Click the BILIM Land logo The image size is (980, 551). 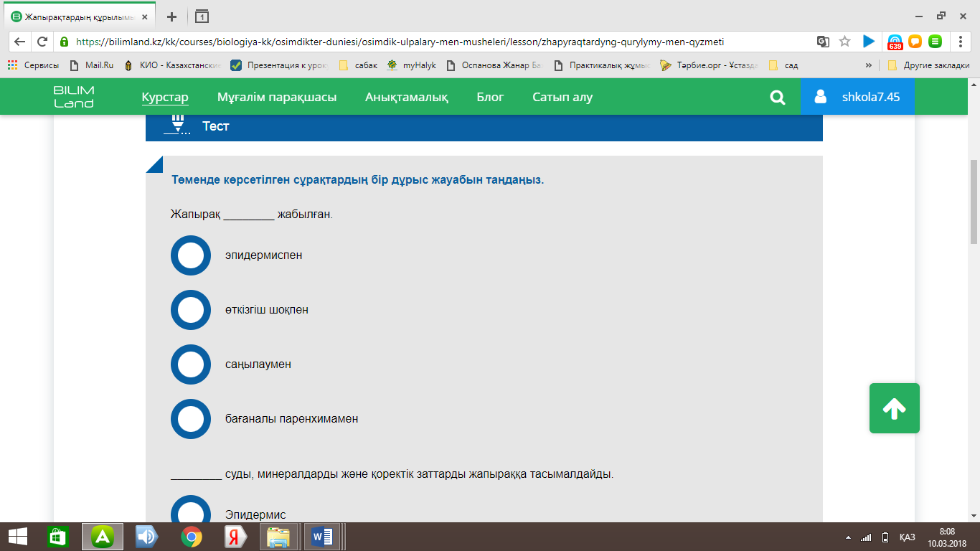[73, 97]
